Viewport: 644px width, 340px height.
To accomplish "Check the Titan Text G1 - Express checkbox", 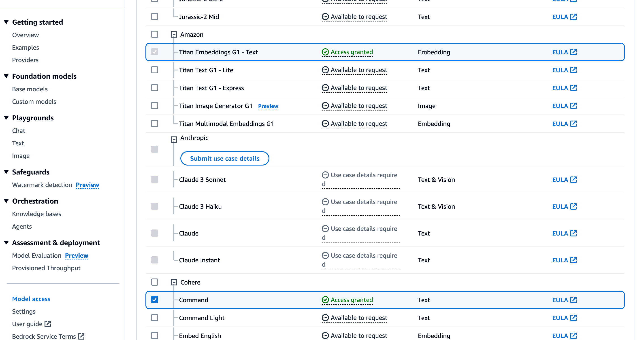I will pos(154,88).
